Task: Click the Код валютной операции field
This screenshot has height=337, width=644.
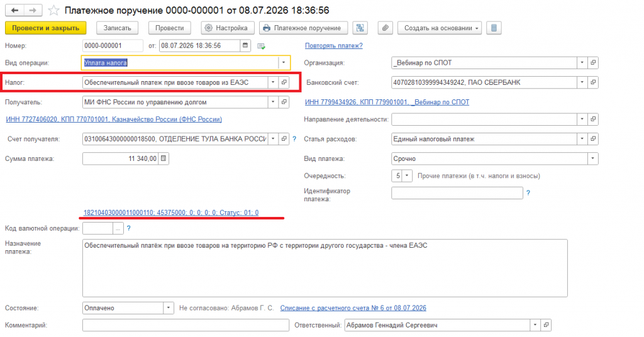Action: [97, 228]
